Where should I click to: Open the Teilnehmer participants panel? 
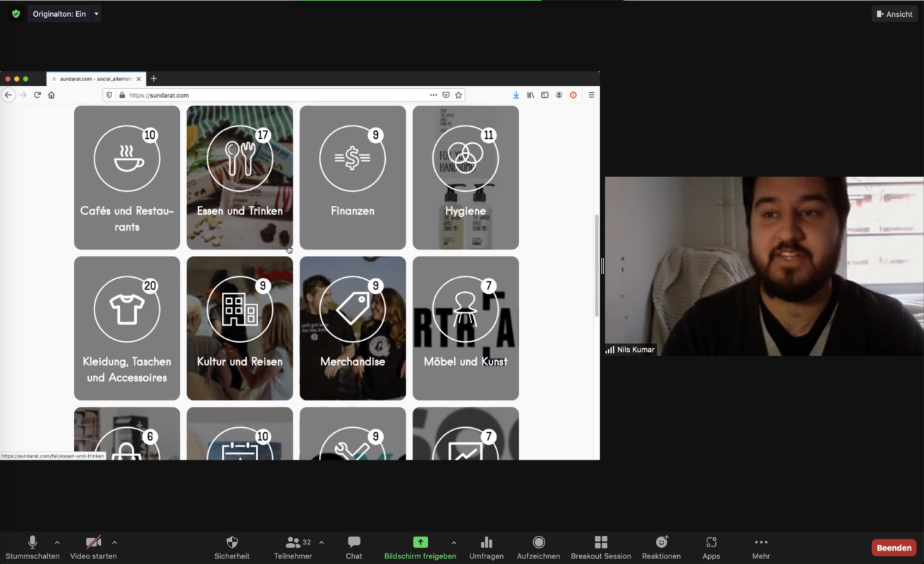pyautogui.click(x=293, y=547)
